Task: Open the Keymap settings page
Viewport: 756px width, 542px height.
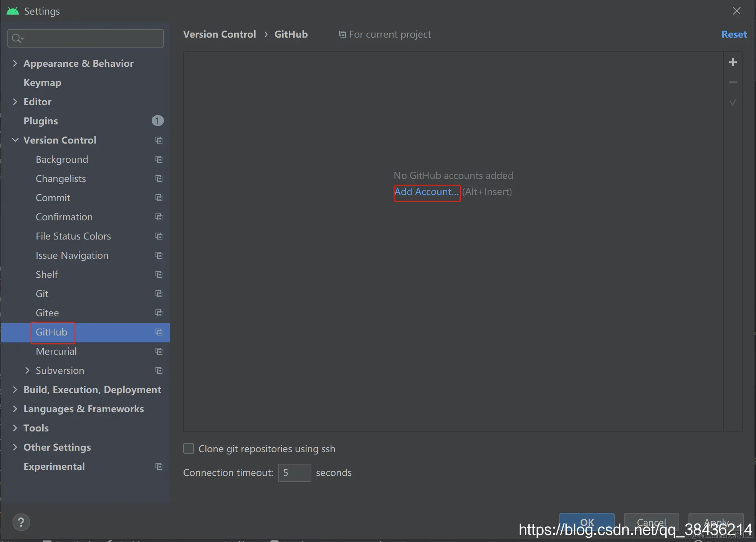Action: tap(42, 83)
